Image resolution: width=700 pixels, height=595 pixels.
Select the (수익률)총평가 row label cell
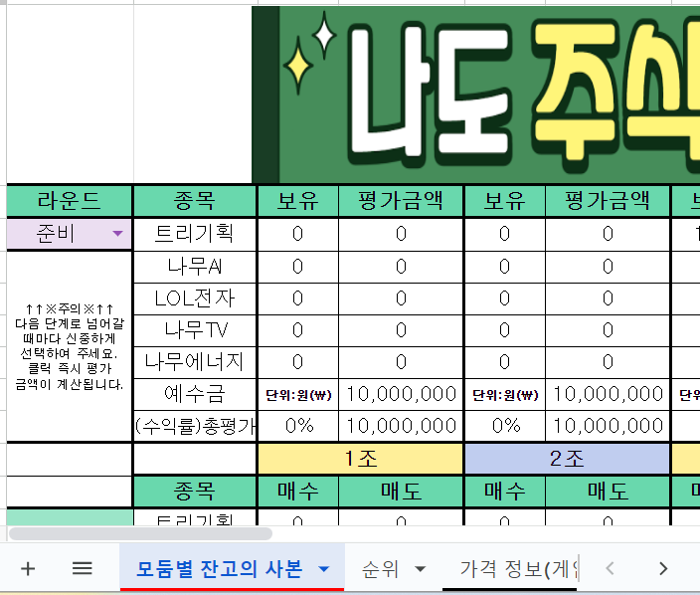point(195,426)
